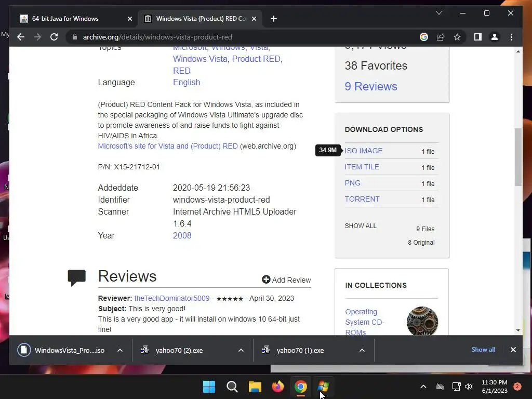
Task: Open the Product RED topic link
Action: [256, 59]
